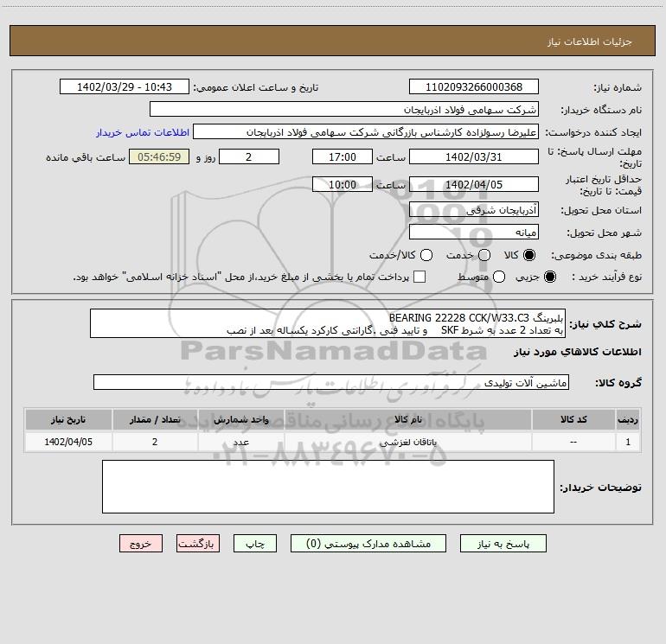
Task: Click the validity time field 10:00
Action: tap(343, 184)
